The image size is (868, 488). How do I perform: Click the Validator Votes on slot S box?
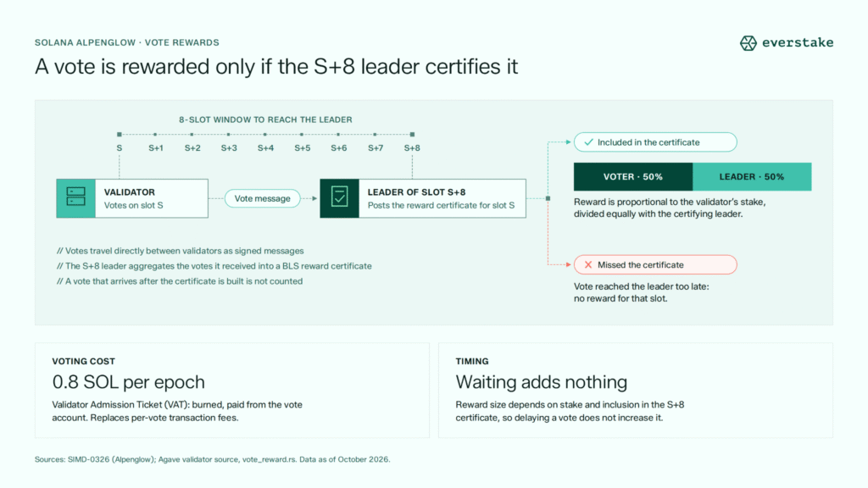(x=132, y=198)
